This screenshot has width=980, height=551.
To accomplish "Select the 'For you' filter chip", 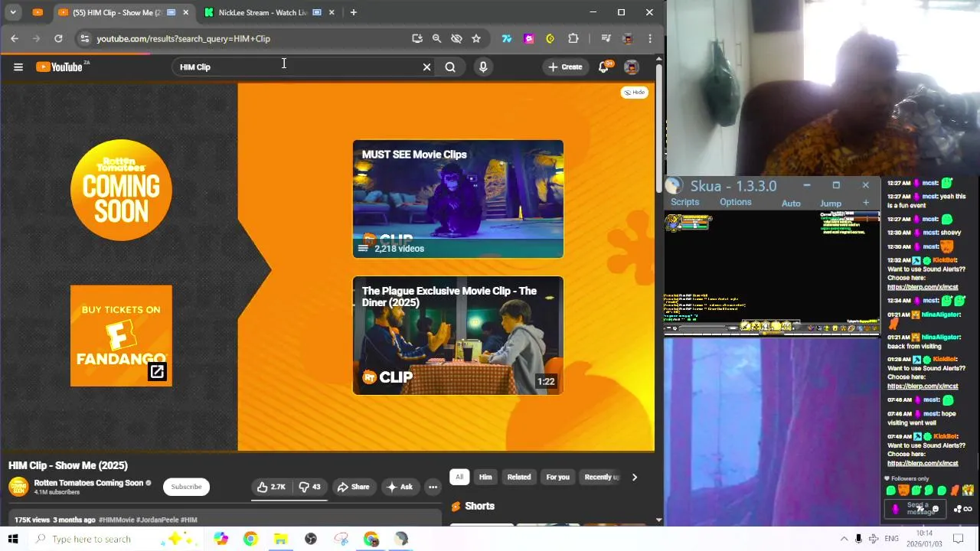I will click(557, 477).
